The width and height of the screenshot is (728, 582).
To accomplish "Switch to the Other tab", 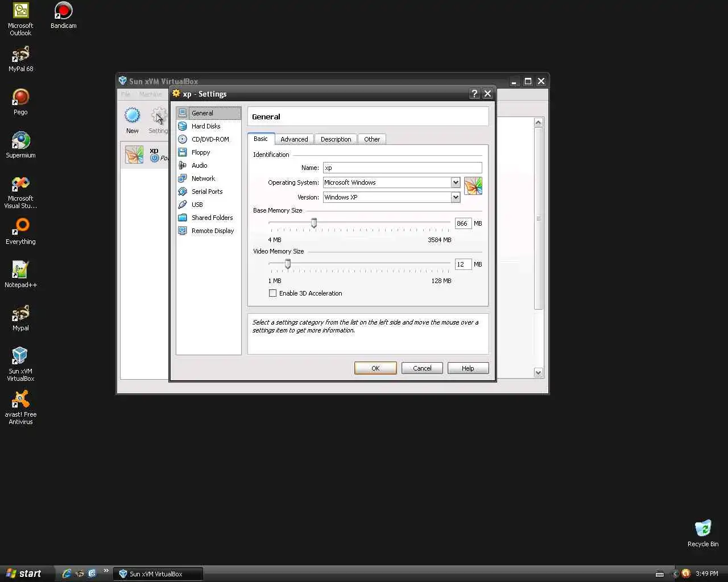I will click(372, 139).
